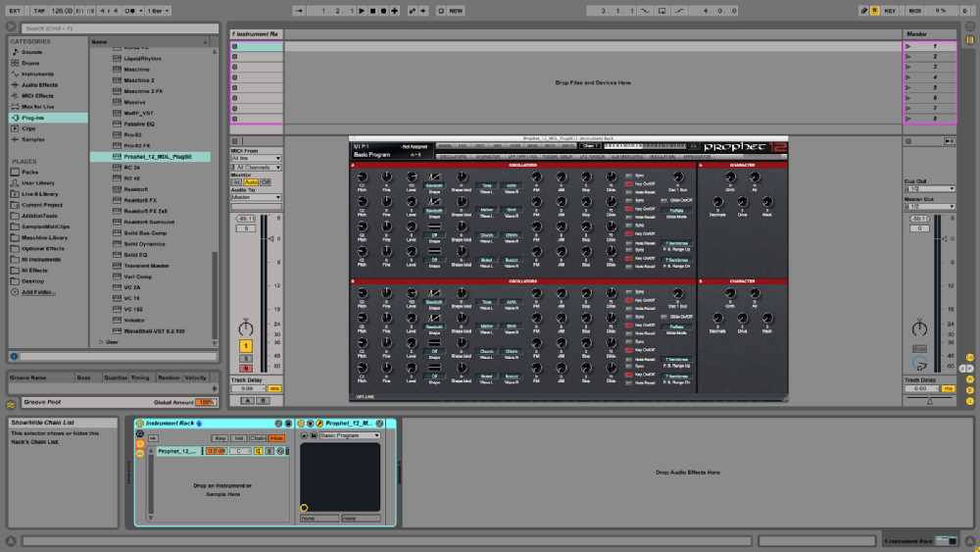Screen dimensions: 980x552
Task: Click the Groove Pool Global Amount slider
Action: 205,403
